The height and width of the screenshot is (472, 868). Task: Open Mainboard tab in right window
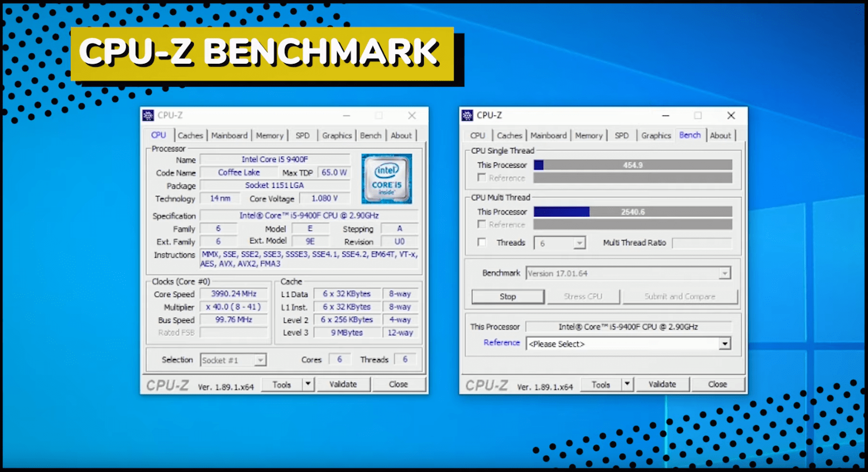(x=548, y=136)
